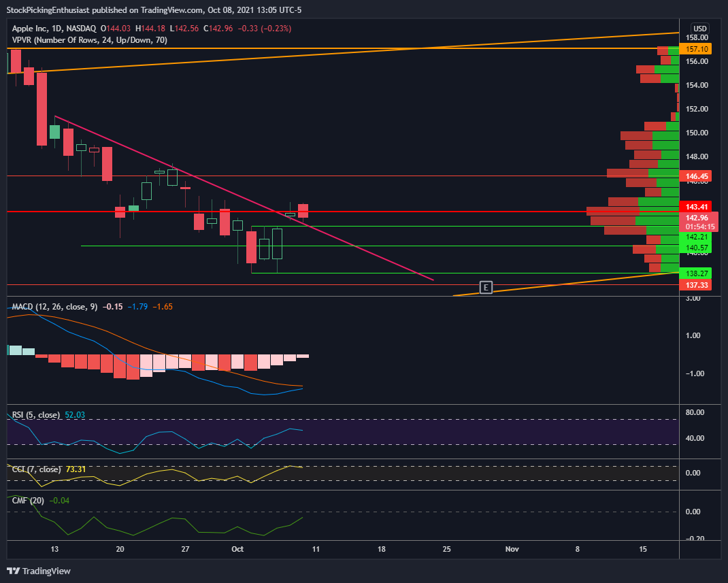Click the '27' date on the time axis
This screenshot has height=583, width=728.
[185, 549]
